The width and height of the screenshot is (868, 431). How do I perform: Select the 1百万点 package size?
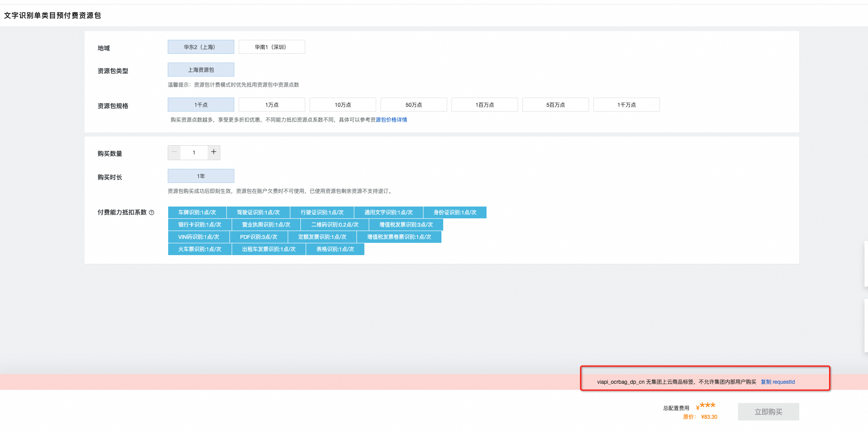point(485,105)
